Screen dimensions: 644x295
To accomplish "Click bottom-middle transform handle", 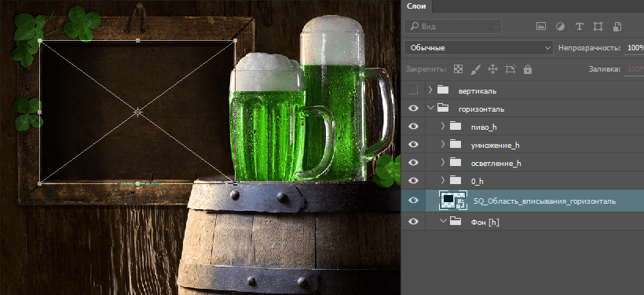I will pyautogui.click(x=137, y=183).
